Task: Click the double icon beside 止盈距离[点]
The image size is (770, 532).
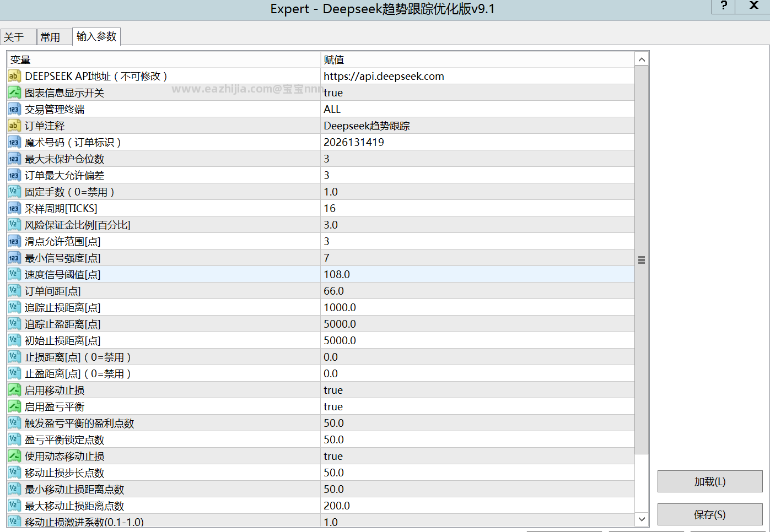Action: coord(14,373)
